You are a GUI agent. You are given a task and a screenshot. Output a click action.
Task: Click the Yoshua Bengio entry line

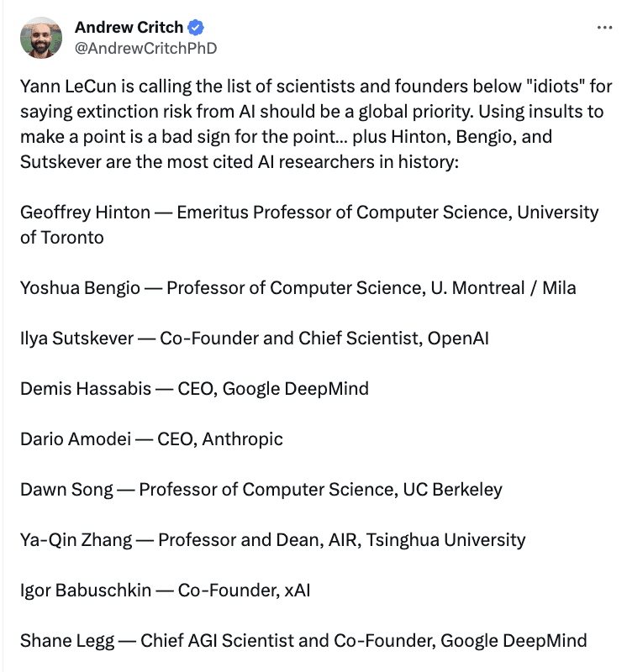click(x=298, y=287)
